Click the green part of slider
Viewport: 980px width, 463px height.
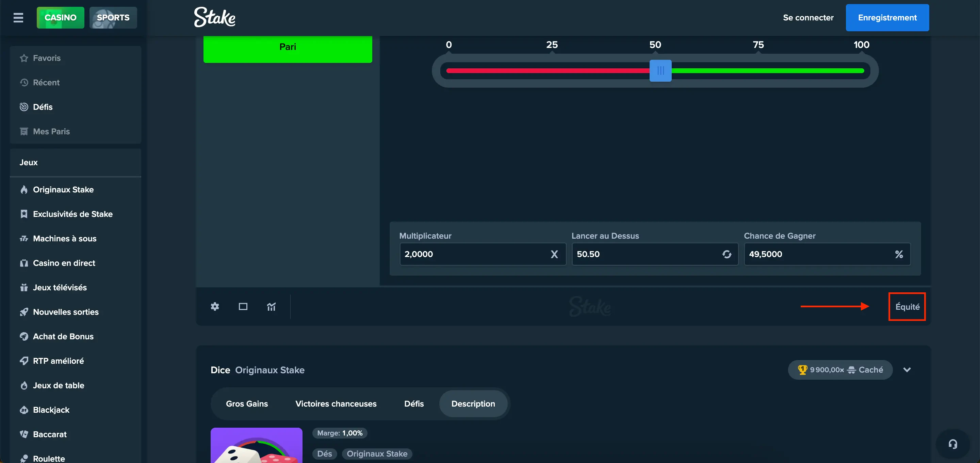[768, 71]
